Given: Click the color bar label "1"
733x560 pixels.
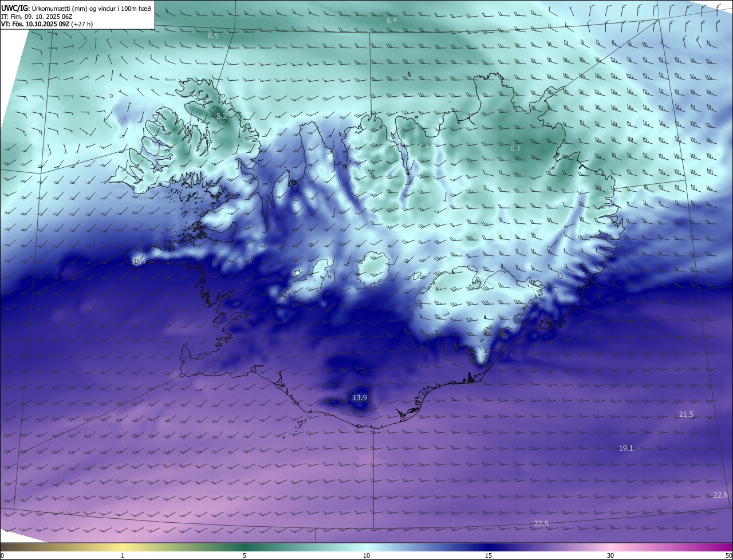Looking at the screenshot, I should [123, 555].
